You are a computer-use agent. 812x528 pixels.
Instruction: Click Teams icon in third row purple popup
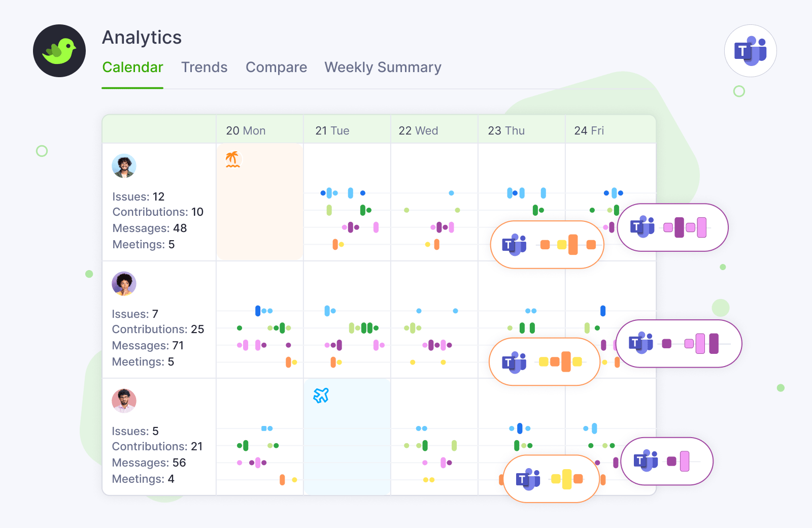click(x=646, y=461)
